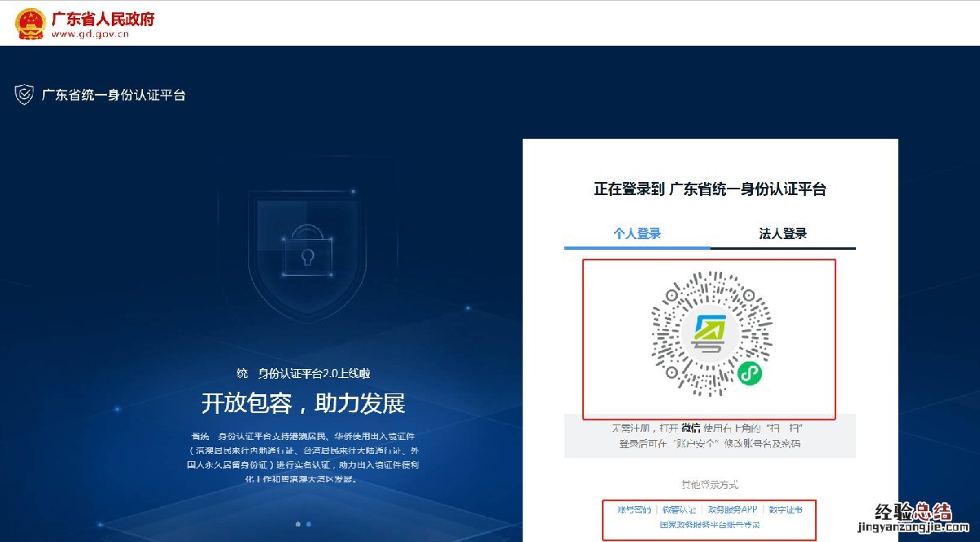Click the 其他登录方式 label
Viewport: 980px width, 542px height.
(x=710, y=485)
